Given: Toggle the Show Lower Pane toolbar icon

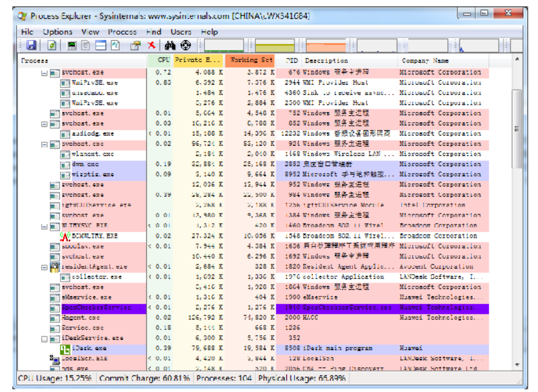Looking at the screenshot, I should (101, 46).
